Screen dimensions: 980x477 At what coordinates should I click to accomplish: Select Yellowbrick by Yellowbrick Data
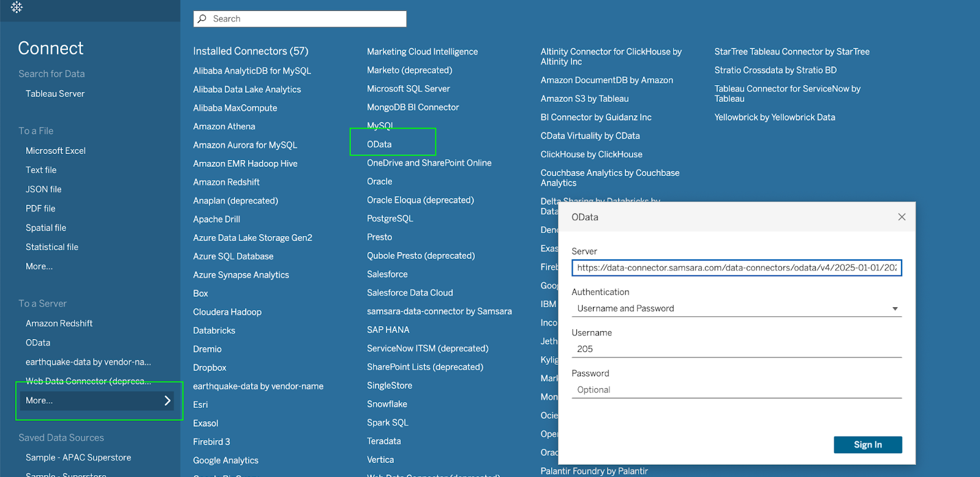point(774,117)
